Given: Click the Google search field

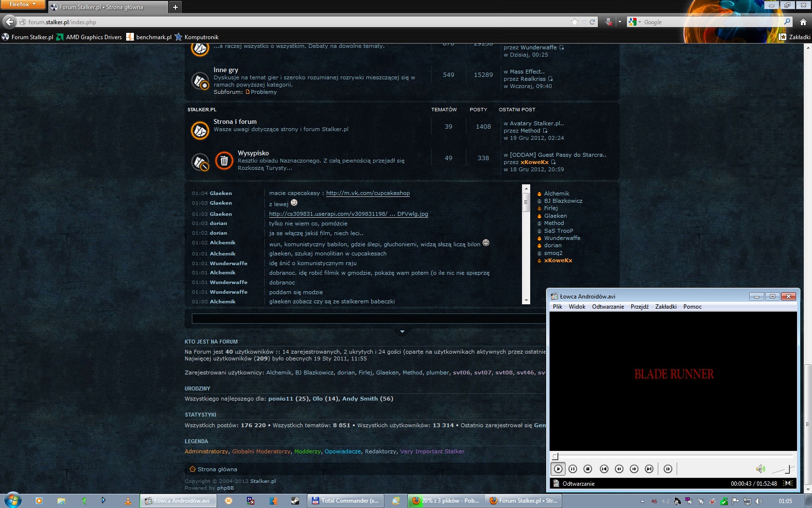Looking at the screenshot, I should [710, 22].
